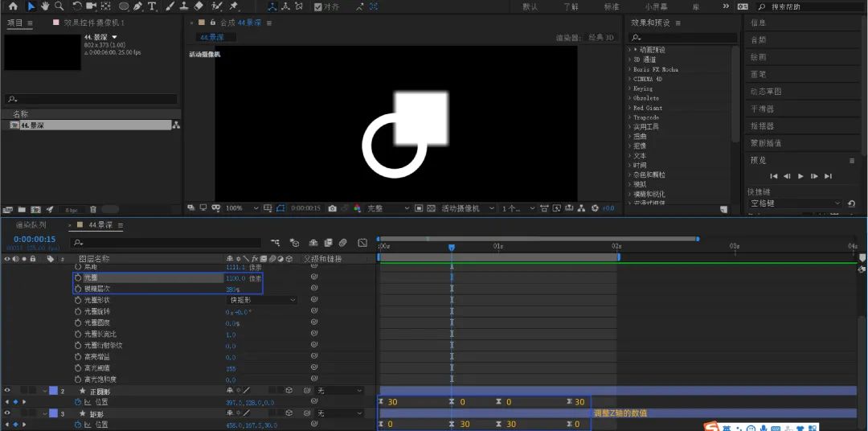
Task: Open the 摇摆器 panel
Action: click(762, 125)
